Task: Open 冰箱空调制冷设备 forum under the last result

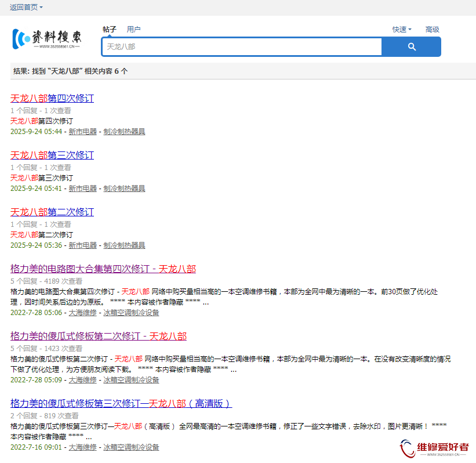Action: [x=131, y=447]
